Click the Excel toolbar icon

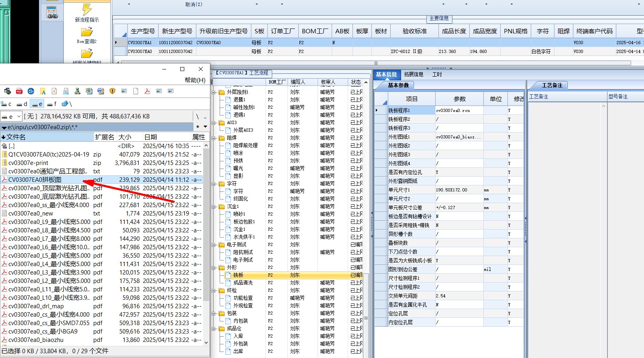(89, 91)
